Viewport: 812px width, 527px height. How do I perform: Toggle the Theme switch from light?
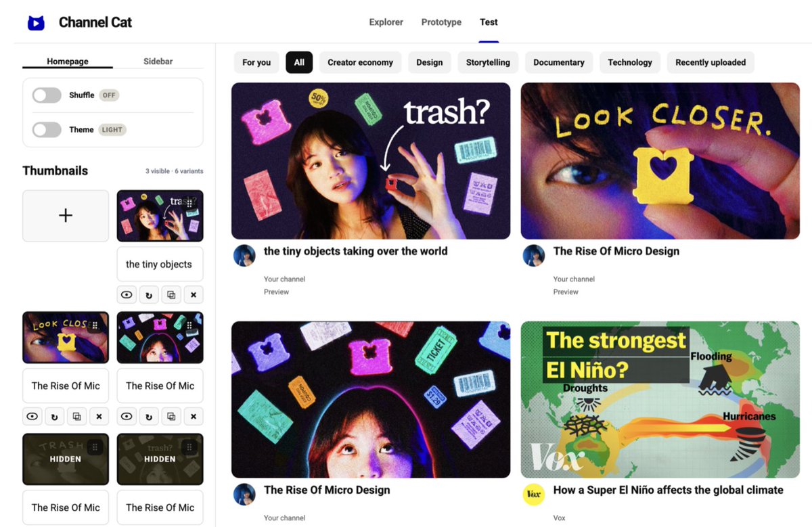47,130
